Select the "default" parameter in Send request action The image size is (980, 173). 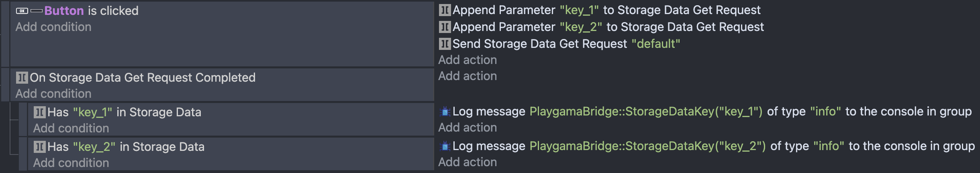[655, 44]
